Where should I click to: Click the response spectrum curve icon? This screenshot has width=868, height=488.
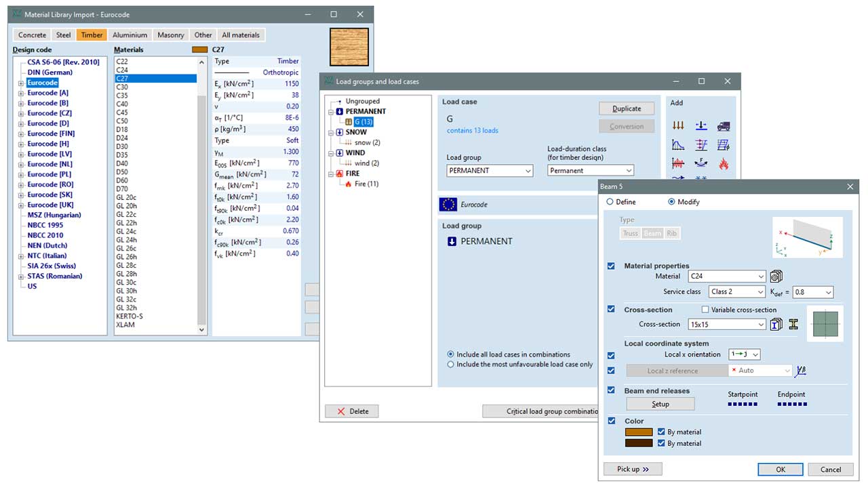click(x=678, y=144)
